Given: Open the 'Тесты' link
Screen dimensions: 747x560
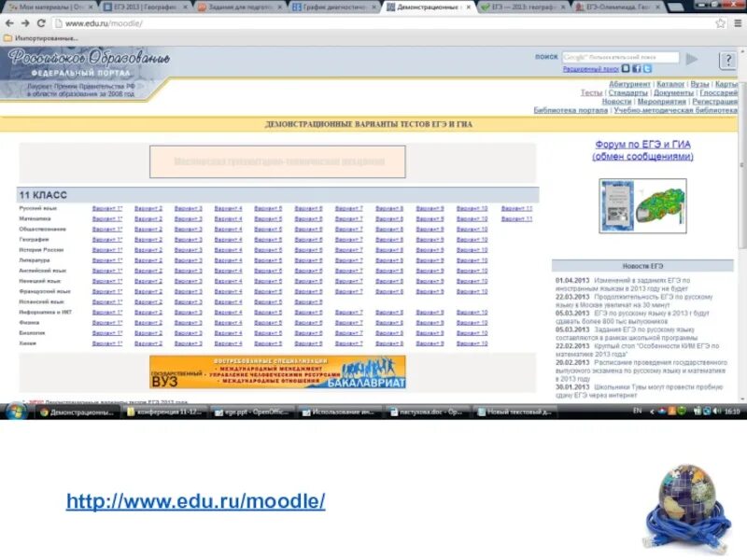Looking at the screenshot, I should click(591, 92).
